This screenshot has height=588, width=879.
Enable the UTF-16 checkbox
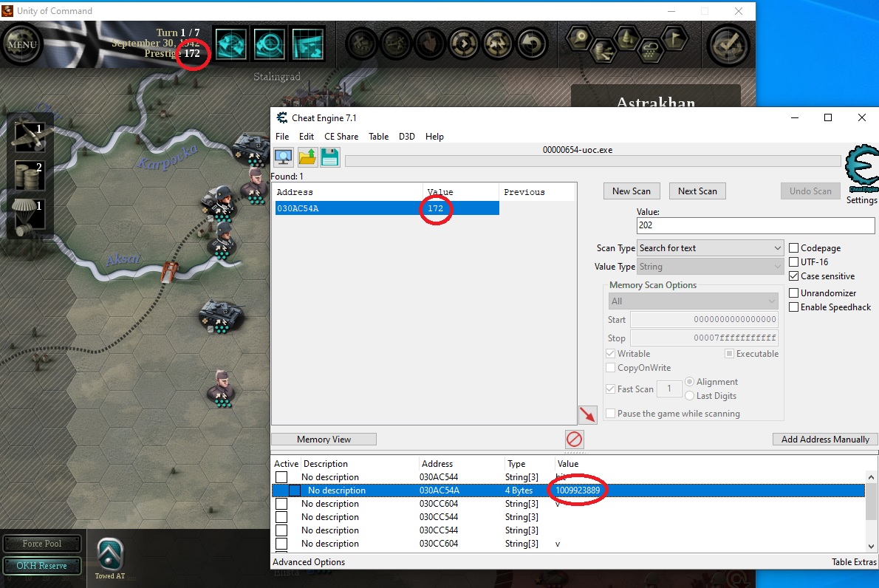(795, 262)
